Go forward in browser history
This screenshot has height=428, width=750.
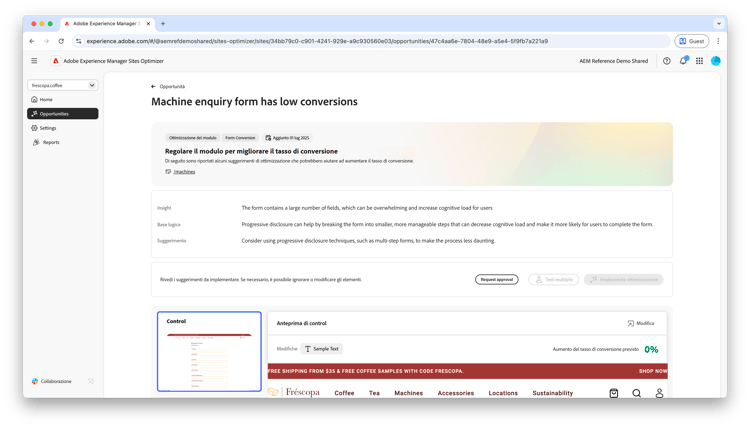click(x=46, y=41)
